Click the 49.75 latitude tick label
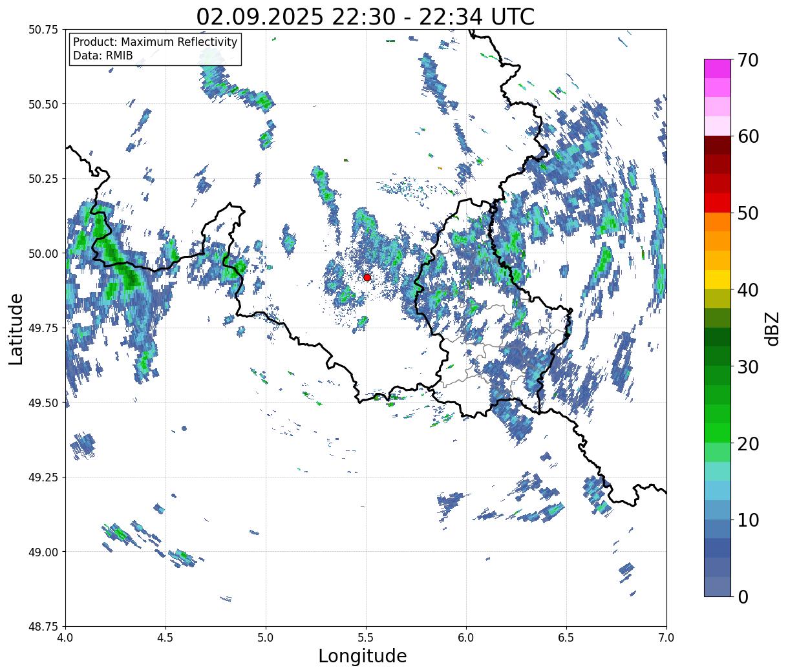 click(43, 328)
